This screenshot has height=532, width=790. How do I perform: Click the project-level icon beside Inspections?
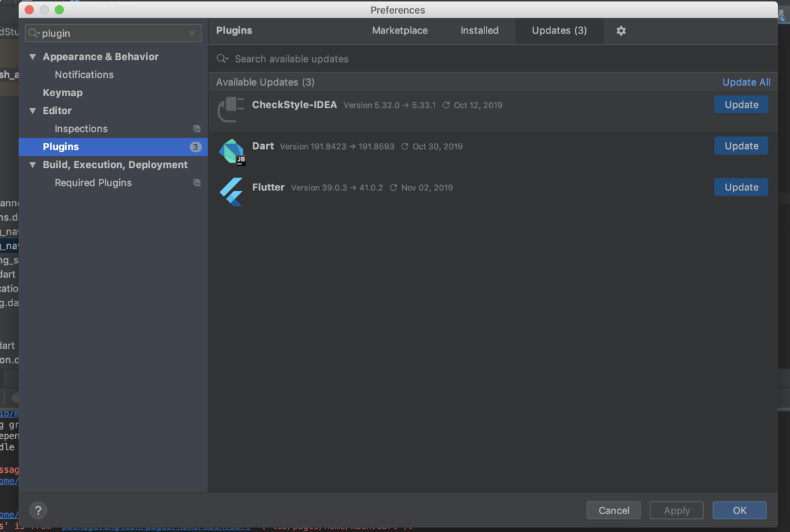[x=197, y=129]
